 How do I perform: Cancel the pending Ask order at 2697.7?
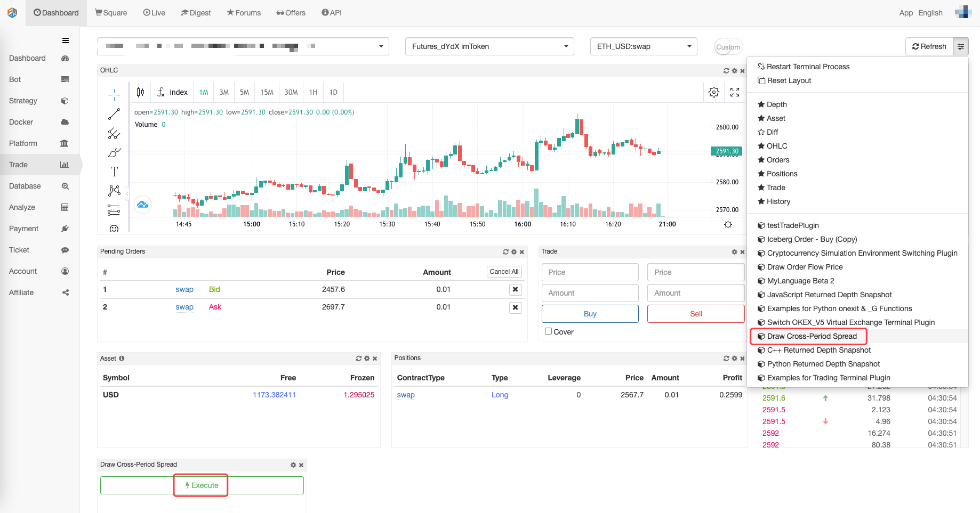coord(515,307)
